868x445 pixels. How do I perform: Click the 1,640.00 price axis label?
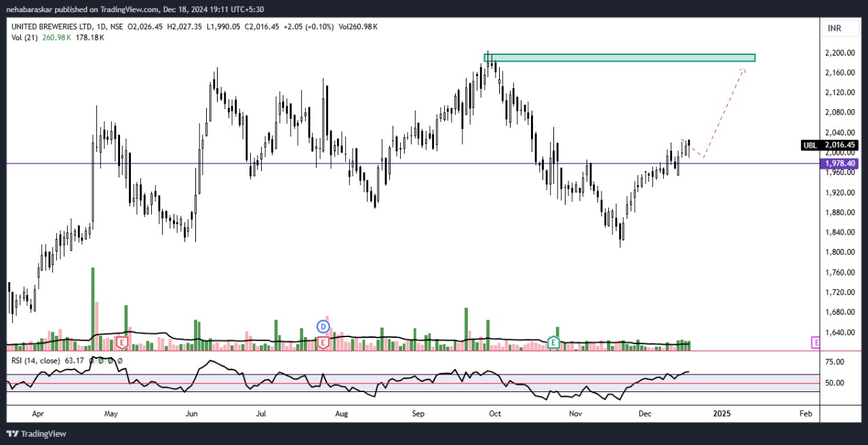[x=840, y=332]
